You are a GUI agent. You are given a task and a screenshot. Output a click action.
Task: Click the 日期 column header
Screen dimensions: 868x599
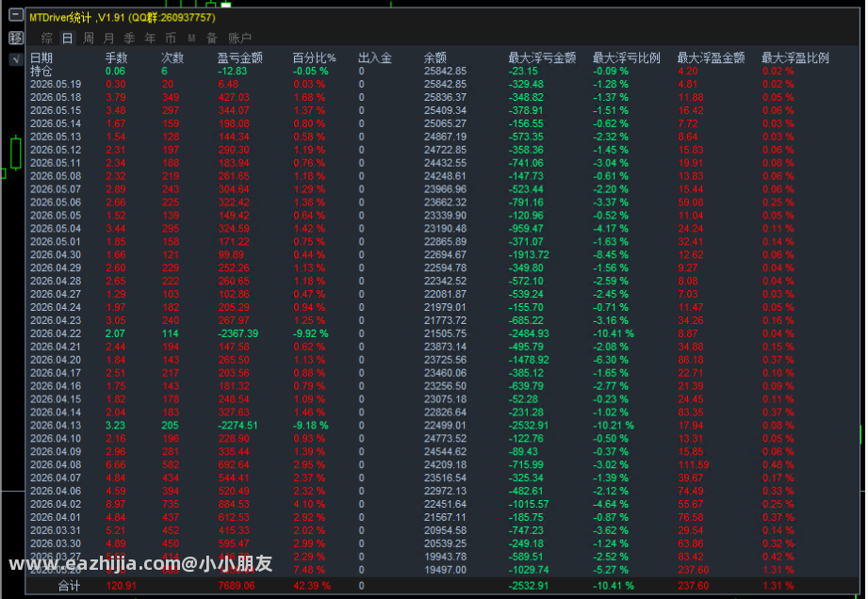[41, 58]
